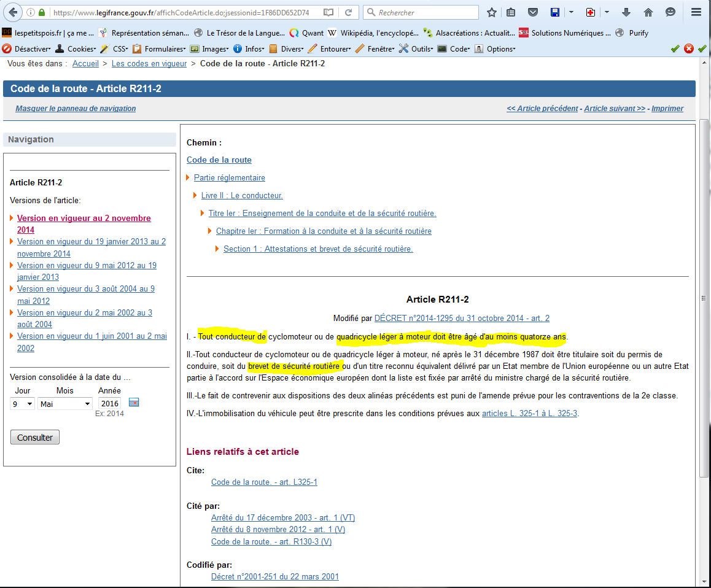Toggle reader view icon in address bar

pos(329,12)
